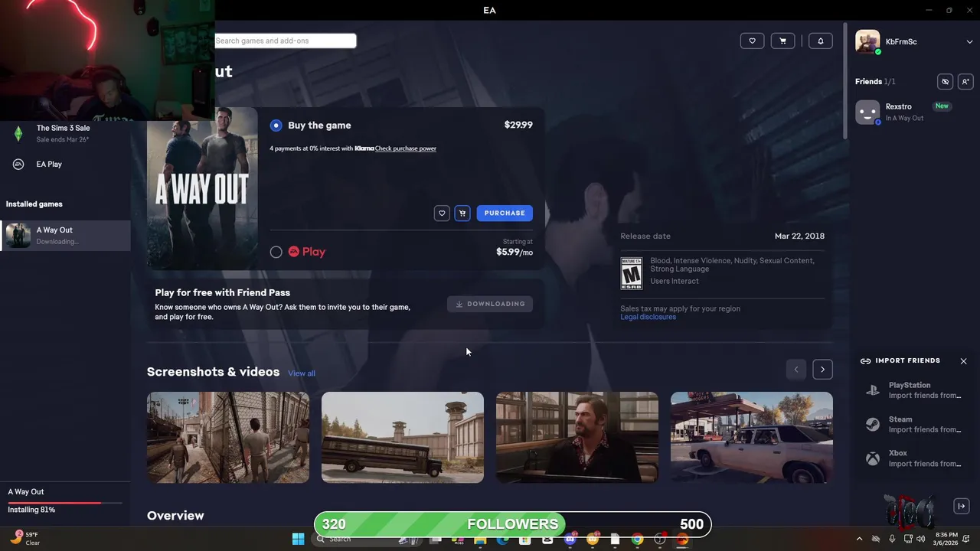Open Klarna Check purchase power link
Viewport: 980px width, 551px height.
406,148
